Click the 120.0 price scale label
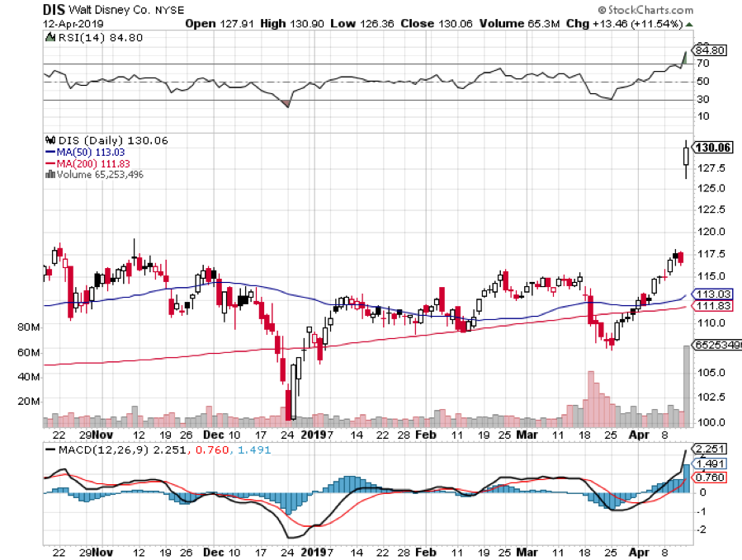This screenshot has height=560, width=742. (711, 232)
